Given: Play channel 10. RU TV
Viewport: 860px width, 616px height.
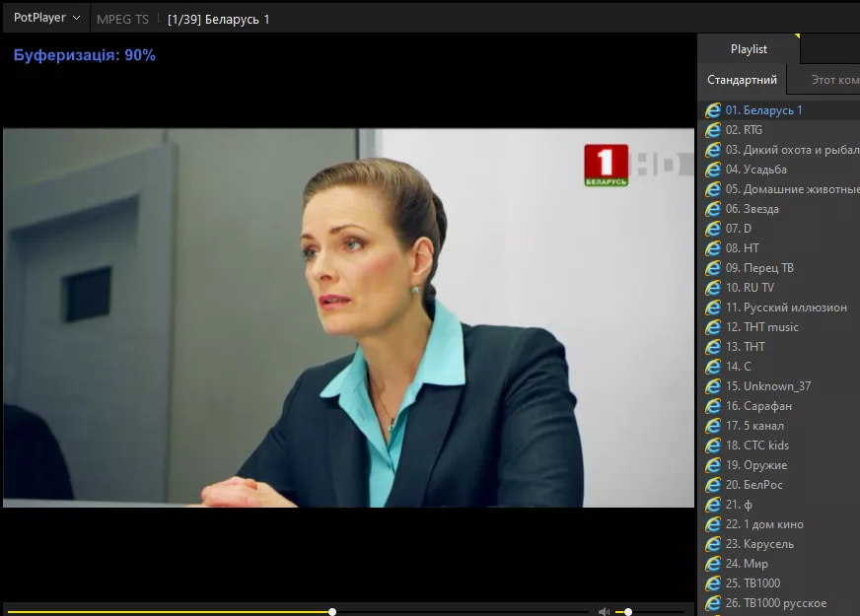Looking at the screenshot, I should 779,288.
